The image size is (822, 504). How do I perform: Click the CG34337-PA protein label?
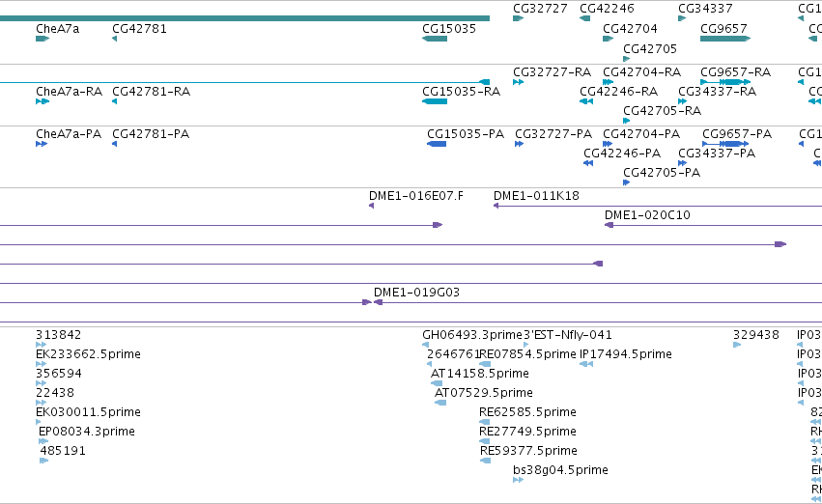[717, 154]
